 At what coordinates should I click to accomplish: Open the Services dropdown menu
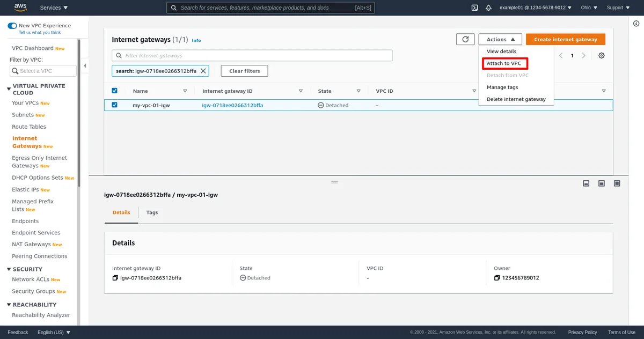coord(54,8)
